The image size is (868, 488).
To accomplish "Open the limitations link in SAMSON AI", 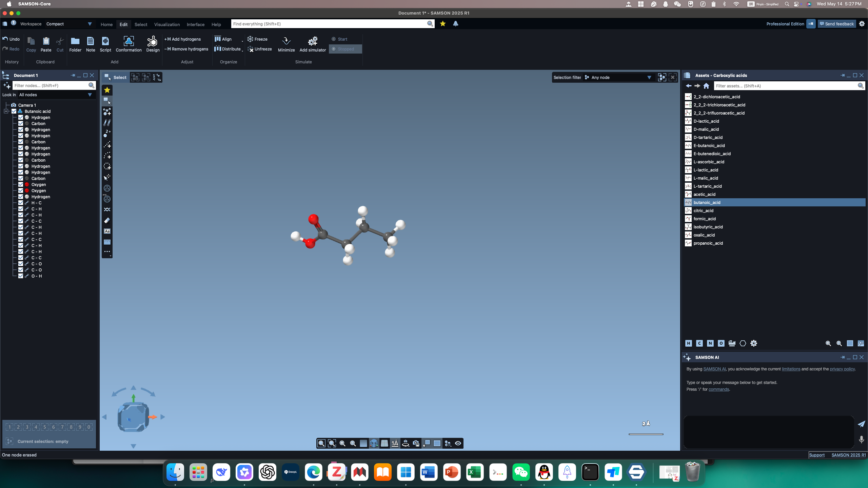I will (791, 369).
